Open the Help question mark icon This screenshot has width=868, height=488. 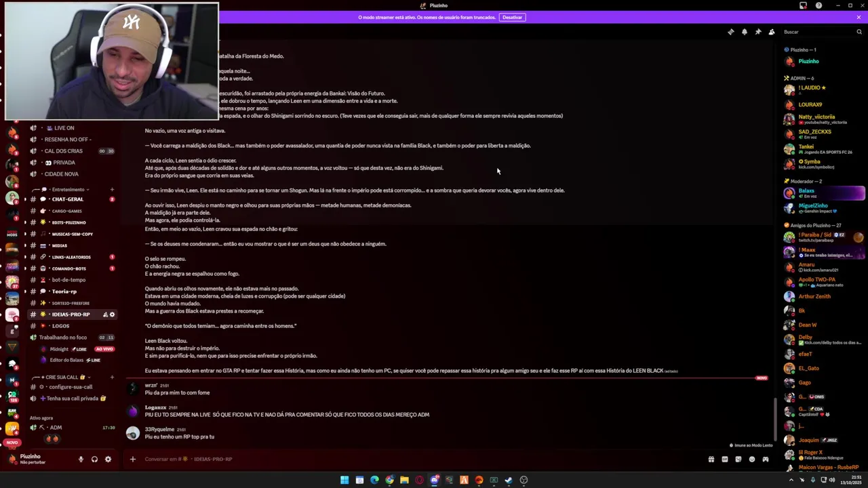(x=818, y=5)
